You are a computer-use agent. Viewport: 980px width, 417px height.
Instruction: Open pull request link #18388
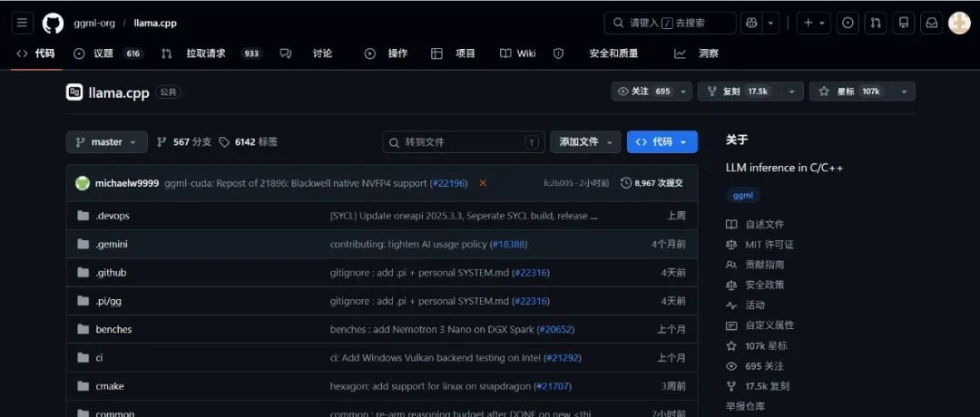pos(509,244)
